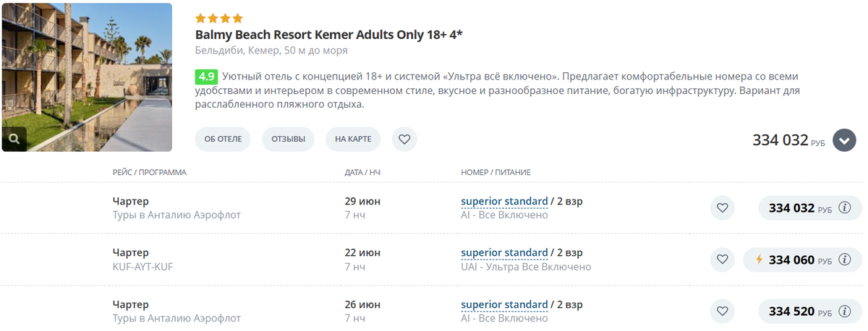The image size is (868, 331).
Task: Open the hotel title Balmy Beach Resort Kemer
Action: pos(329,35)
